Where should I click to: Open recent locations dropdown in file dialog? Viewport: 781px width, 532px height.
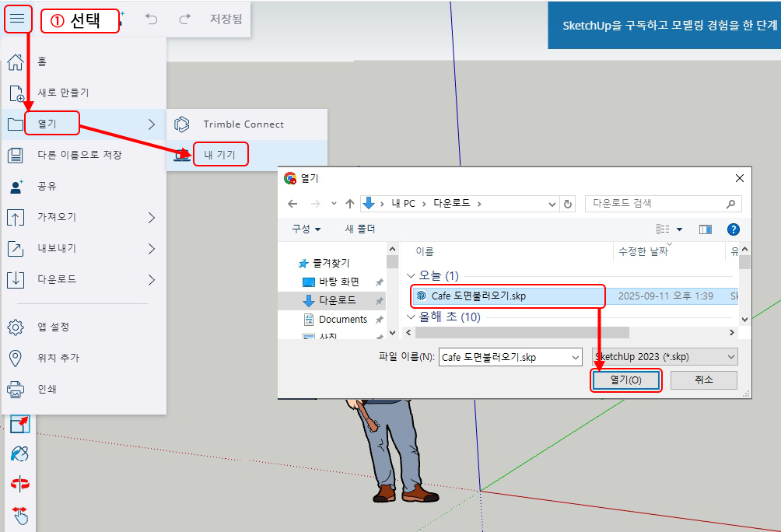pos(334,204)
